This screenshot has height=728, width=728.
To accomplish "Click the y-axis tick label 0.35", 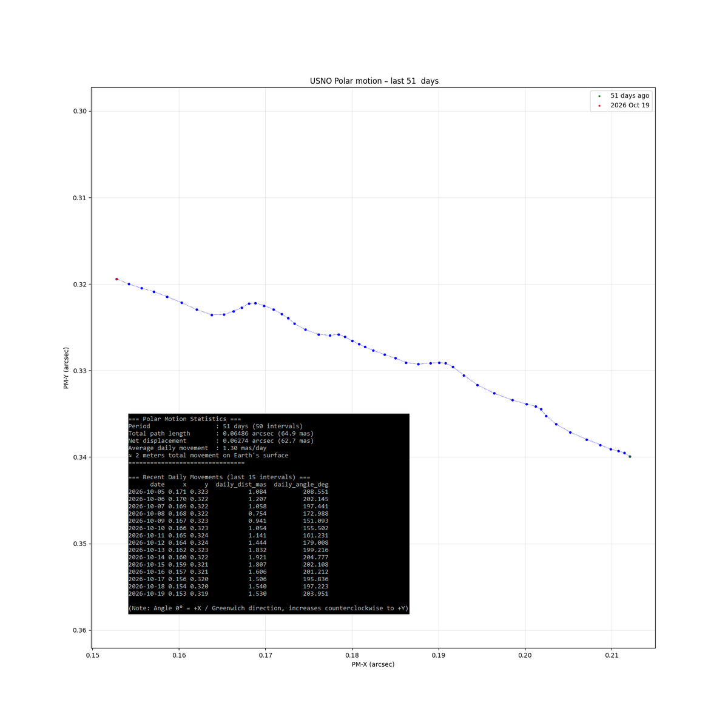I will pos(79,544).
